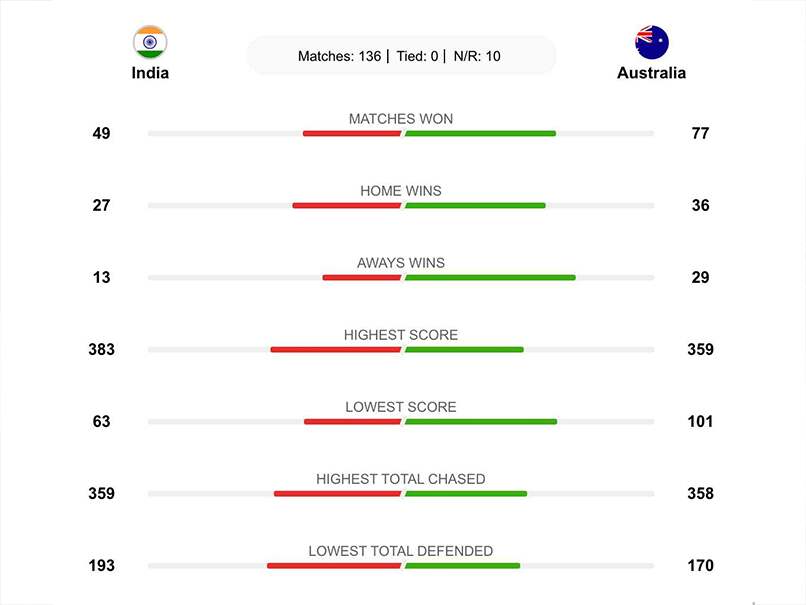Click the HIGHEST TOTAL CHASED label
The width and height of the screenshot is (806, 605).
pos(400,479)
